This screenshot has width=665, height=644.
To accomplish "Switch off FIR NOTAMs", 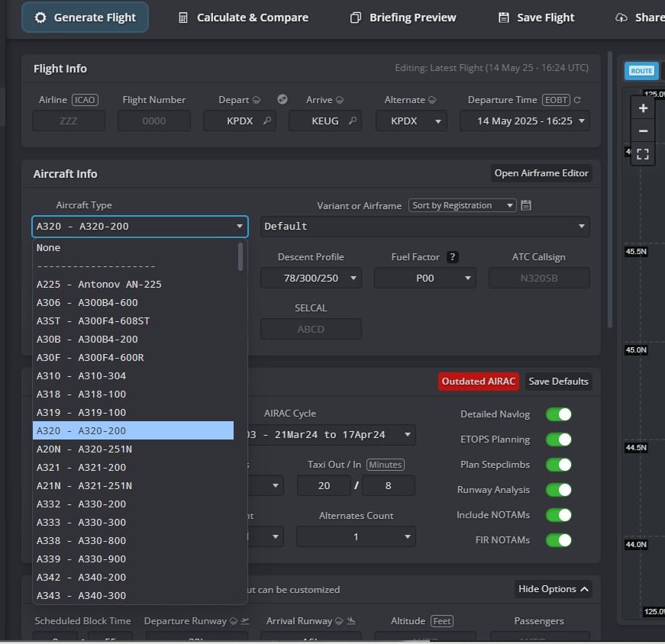I will tap(559, 540).
